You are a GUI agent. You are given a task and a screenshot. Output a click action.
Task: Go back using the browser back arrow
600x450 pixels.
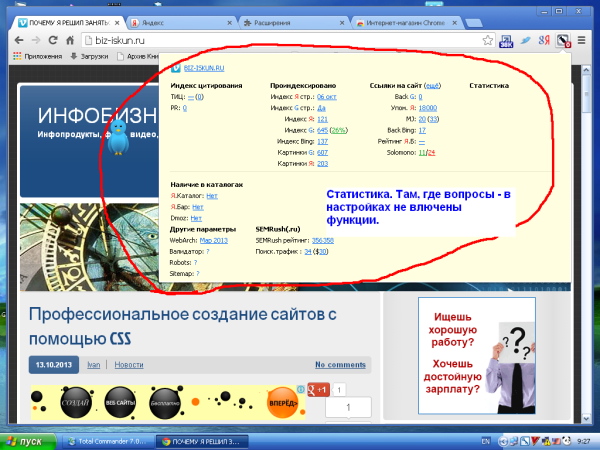coord(19,40)
